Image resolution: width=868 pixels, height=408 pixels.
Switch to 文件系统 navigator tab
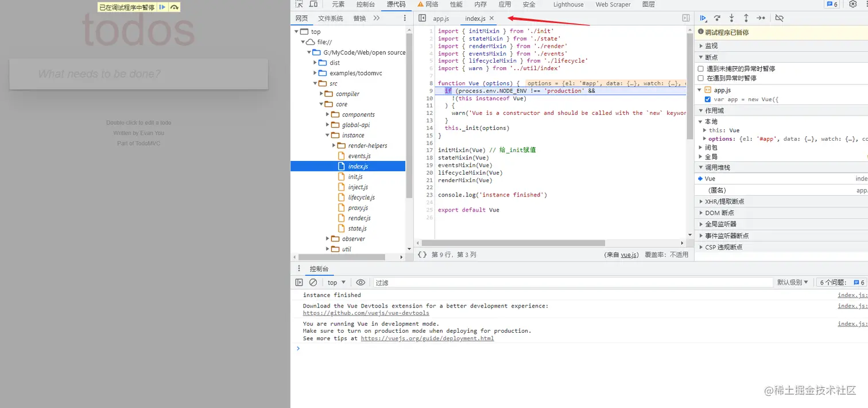tap(331, 18)
